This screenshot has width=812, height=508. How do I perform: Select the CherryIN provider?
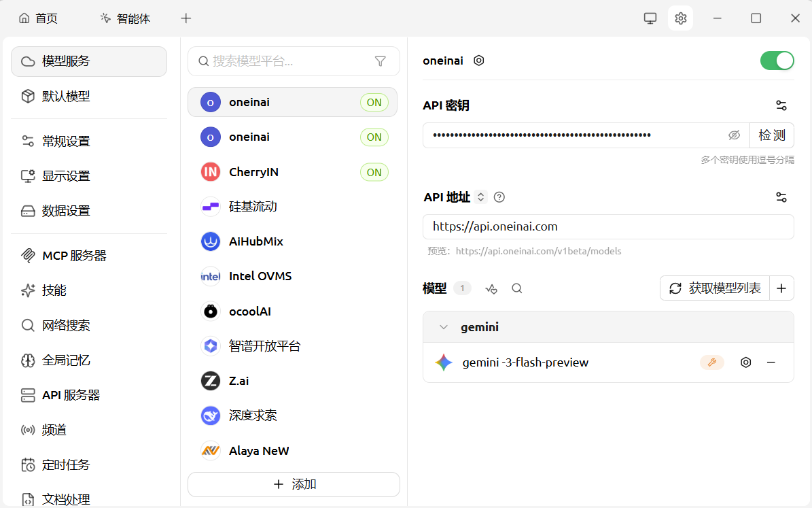[293, 172]
